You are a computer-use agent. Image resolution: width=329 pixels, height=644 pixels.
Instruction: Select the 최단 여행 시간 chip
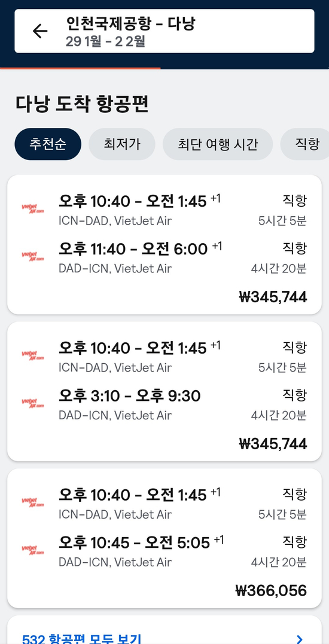[x=218, y=144]
